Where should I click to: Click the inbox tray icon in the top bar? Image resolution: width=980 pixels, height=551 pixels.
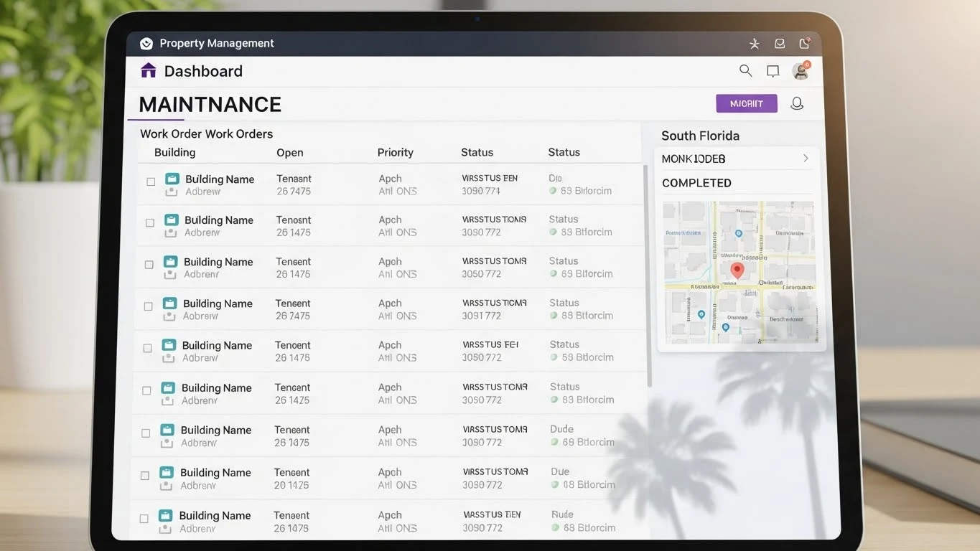[x=780, y=43]
